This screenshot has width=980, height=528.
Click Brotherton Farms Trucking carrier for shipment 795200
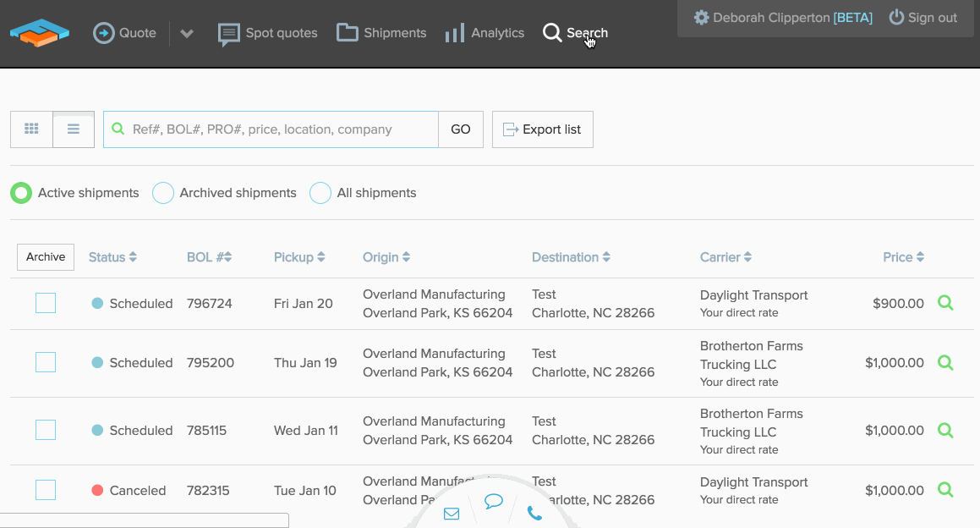(751, 355)
